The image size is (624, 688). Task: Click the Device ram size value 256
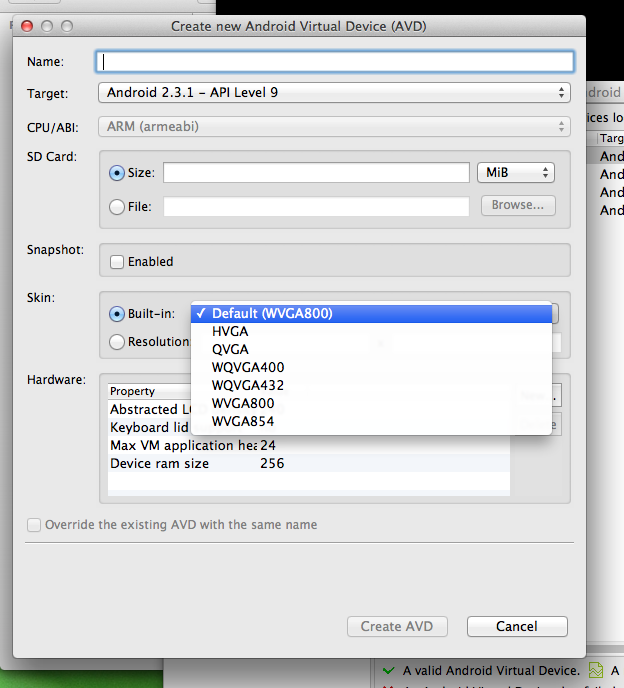pos(272,463)
